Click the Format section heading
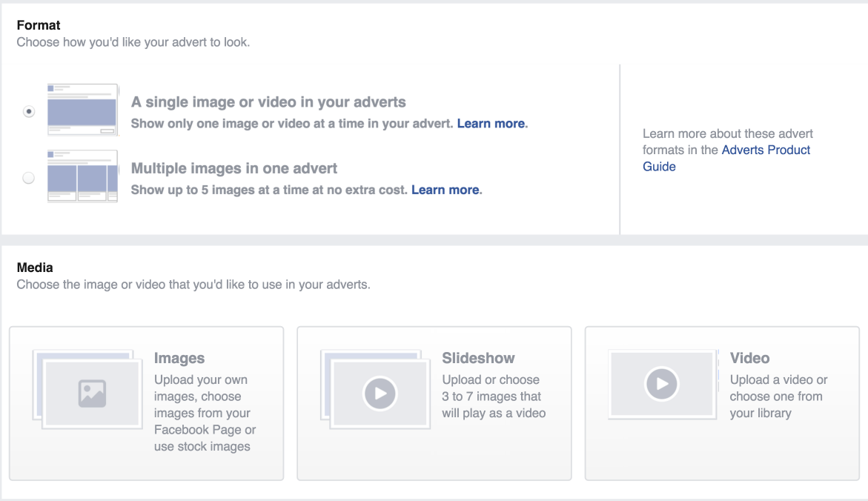This screenshot has width=868, height=501. coord(39,25)
